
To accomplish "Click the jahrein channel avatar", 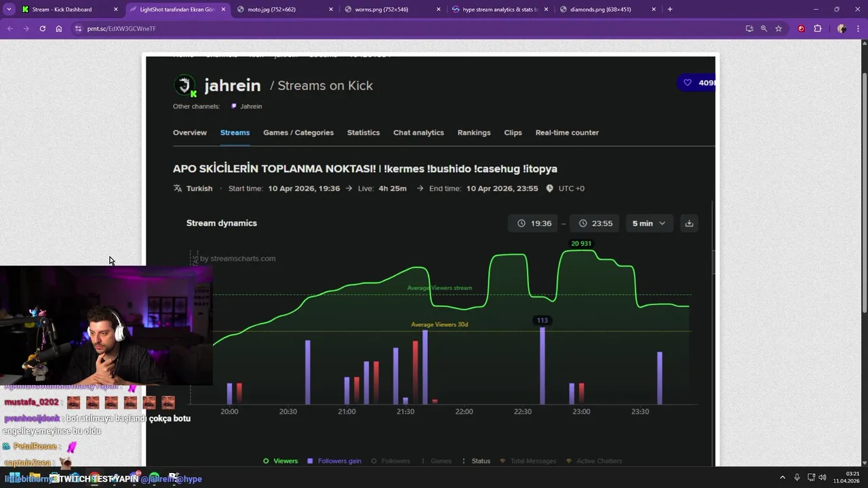I will coord(185,85).
